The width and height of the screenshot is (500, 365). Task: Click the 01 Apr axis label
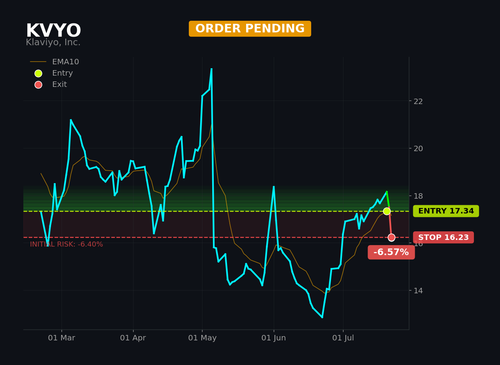click(133, 338)
